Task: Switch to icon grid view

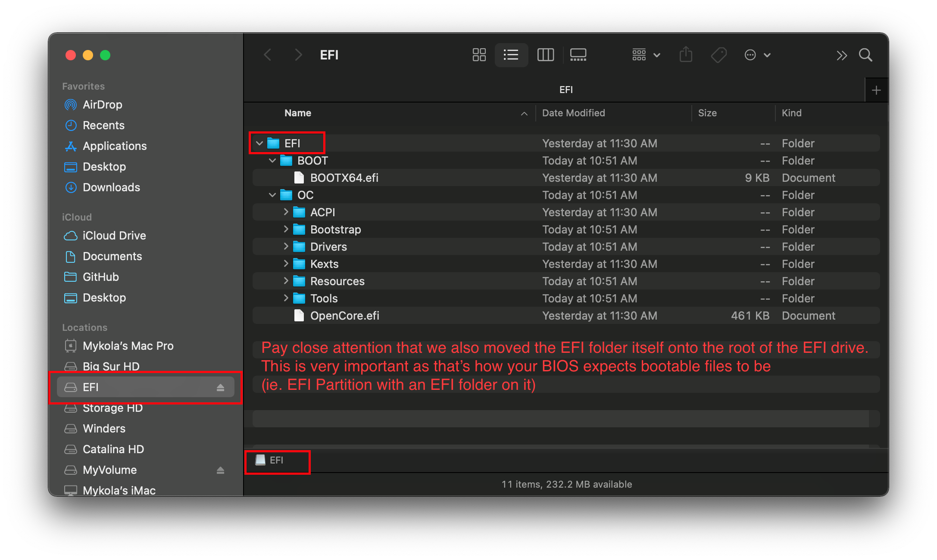Action: point(479,55)
